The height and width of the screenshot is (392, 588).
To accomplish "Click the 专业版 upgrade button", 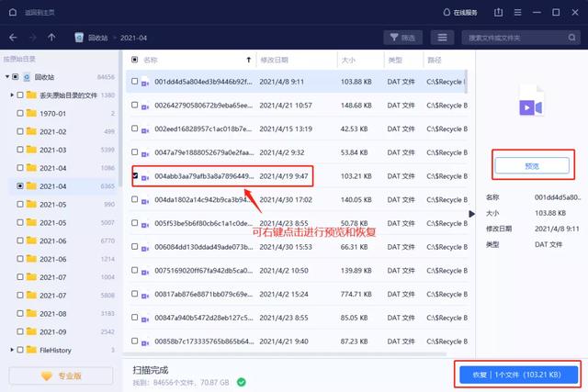I will coord(61,375).
